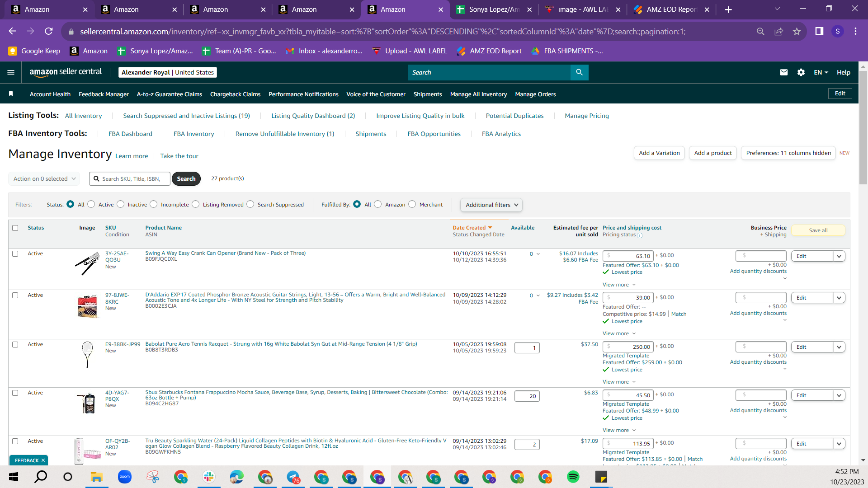
Task: Open Voice of the Customer page
Action: (x=376, y=94)
